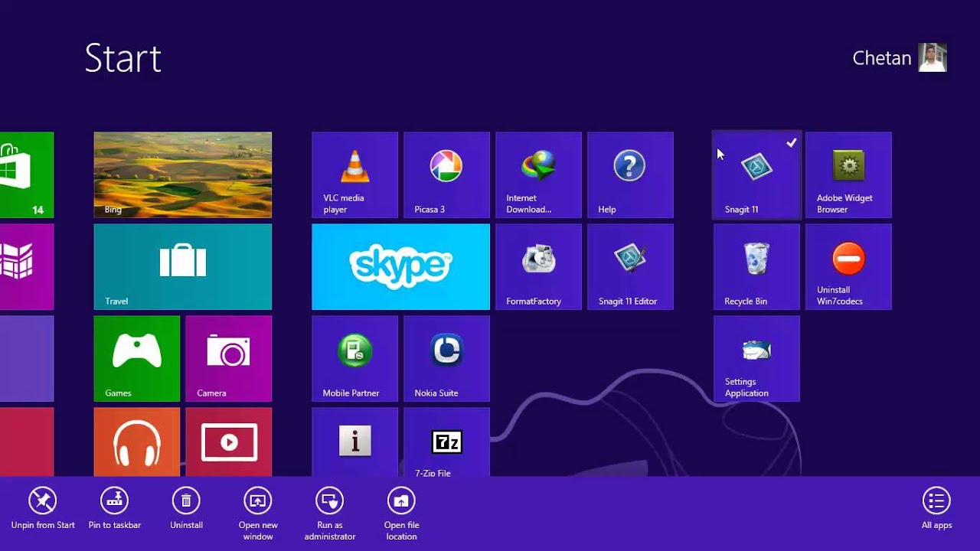This screenshot has height=551, width=980.
Task: Open the Video tile with play icon
Action: tap(228, 442)
